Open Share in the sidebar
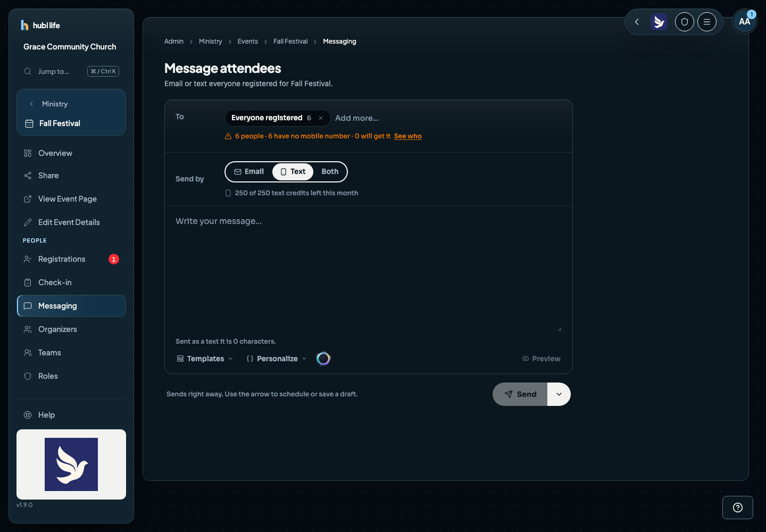This screenshot has height=532, width=766. (x=71, y=176)
